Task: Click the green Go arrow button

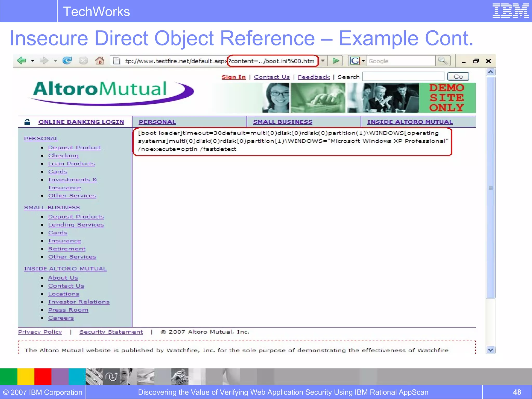Action: [x=336, y=61]
